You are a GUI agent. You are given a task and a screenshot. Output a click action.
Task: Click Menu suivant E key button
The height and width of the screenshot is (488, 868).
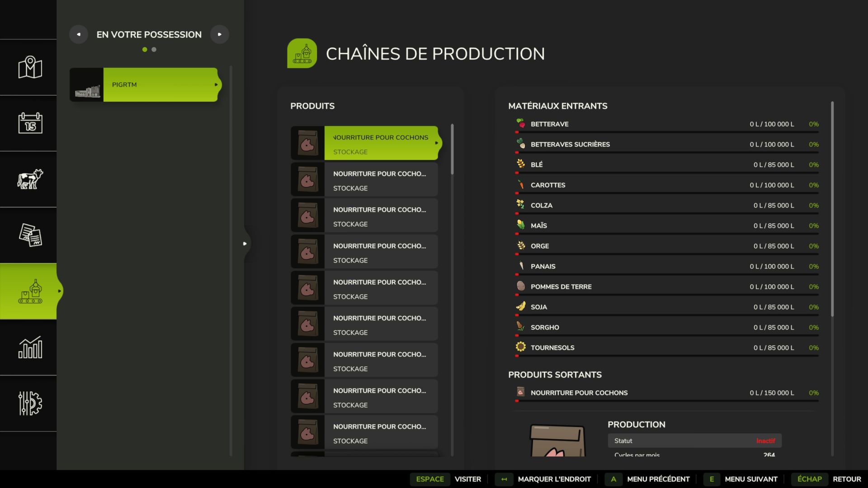[x=712, y=479]
